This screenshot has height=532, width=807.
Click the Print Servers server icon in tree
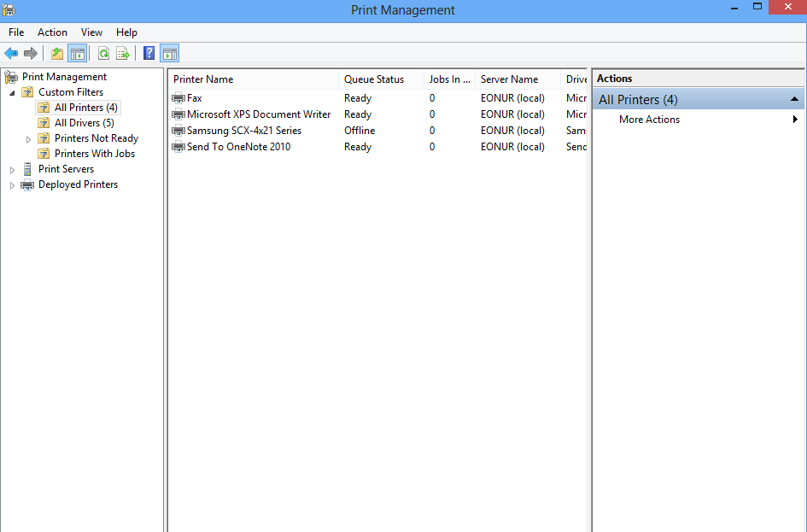pyautogui.click(x=28, y=169)
